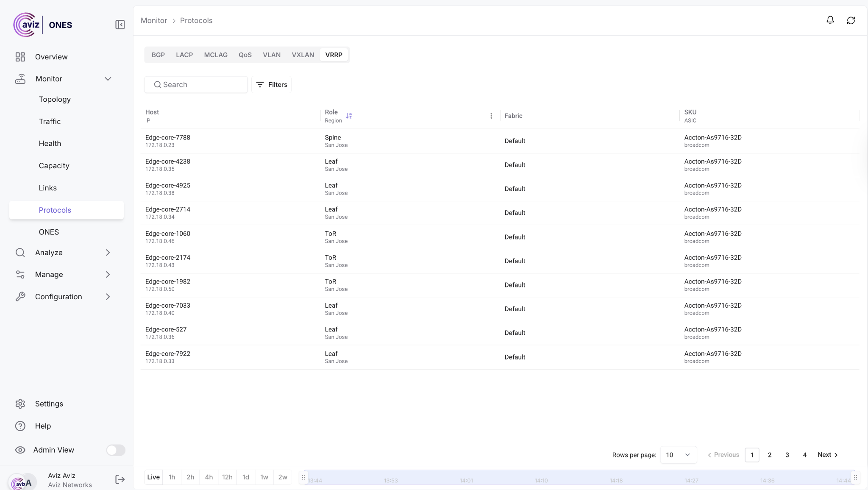The width and height of the screenshot is (868, 490).
Task: Open Settings gear in sidebar
Action: (20, 404)
